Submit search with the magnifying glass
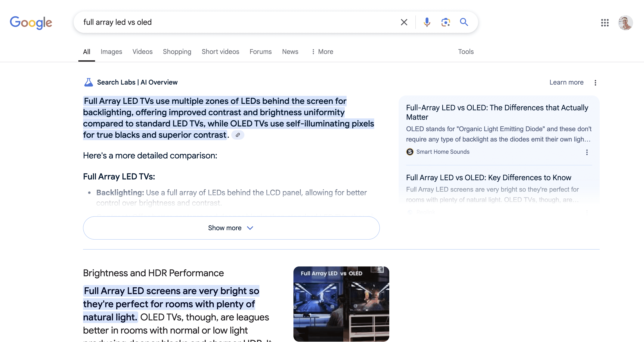The height and width of the screenshot is (342, 644). [464, 22]
